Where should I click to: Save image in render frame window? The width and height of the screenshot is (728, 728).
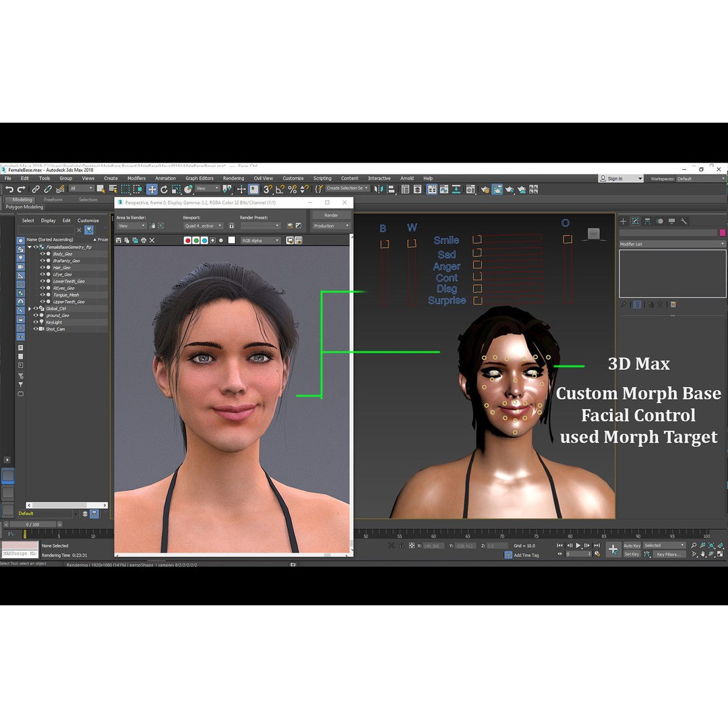[x=119, y=240]
